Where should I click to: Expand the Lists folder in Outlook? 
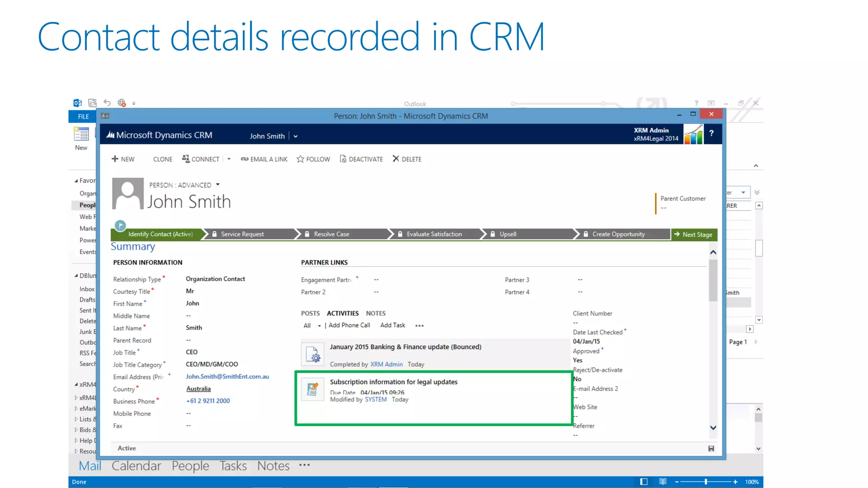pos(76,419)
